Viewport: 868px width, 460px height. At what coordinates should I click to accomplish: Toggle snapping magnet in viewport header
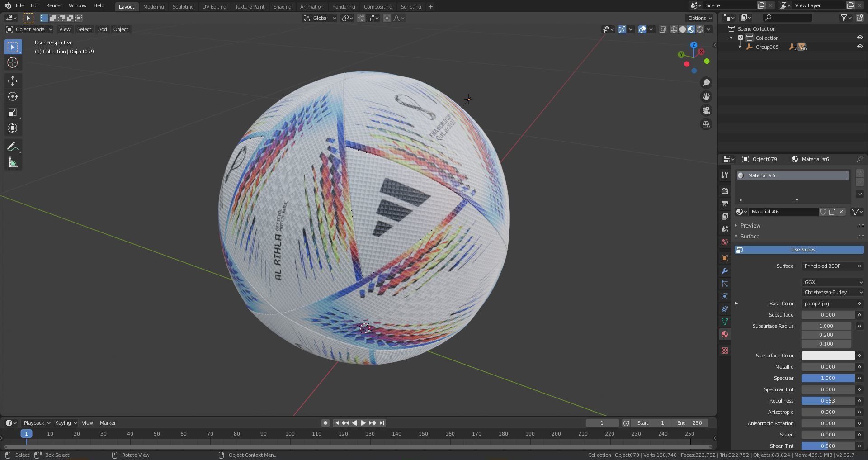(361, 18)
